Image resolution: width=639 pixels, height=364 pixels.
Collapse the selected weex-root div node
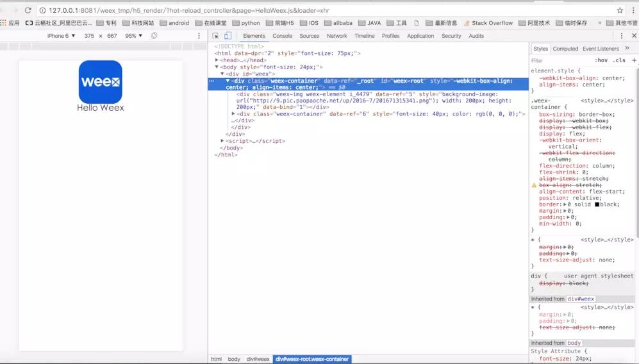pos(228,81)
